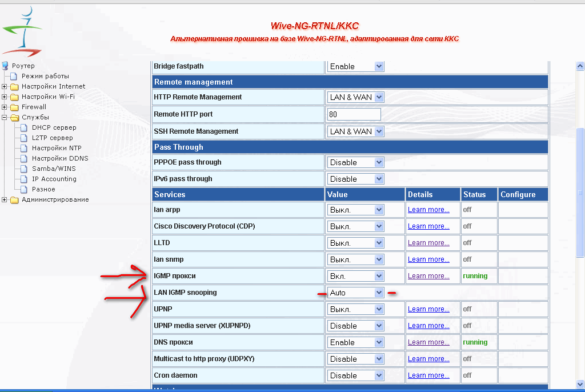Image resolution: width=585 pixels, height=392 pixels.
Task: Open the UPNP media server dropdown
Action: tap(355, 326)
